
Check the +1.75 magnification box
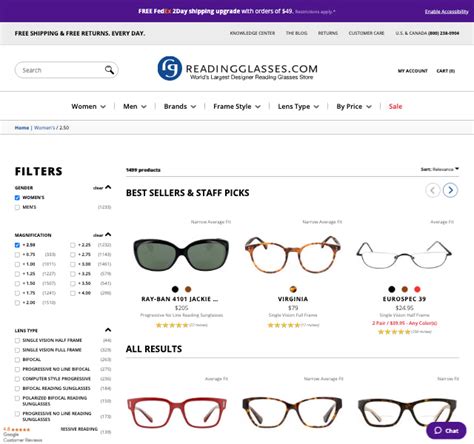[x=17, y=293]
